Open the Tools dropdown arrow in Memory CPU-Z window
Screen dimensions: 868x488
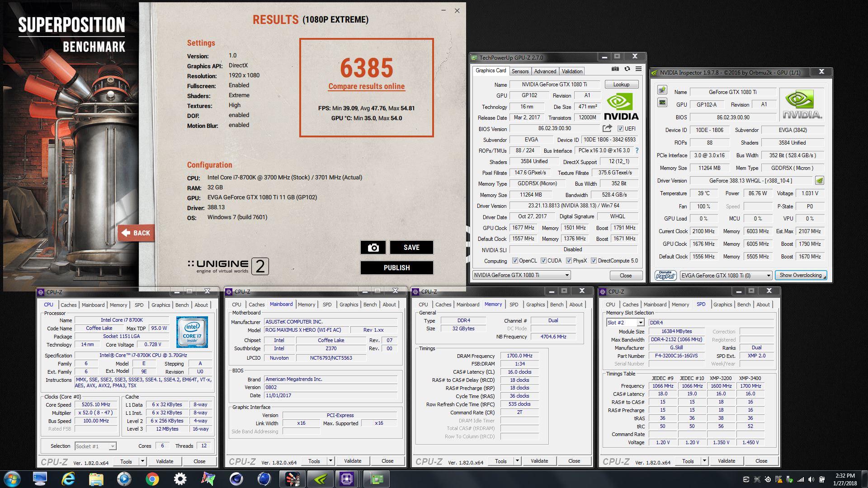pyautogui.click(x=517, y=461)
